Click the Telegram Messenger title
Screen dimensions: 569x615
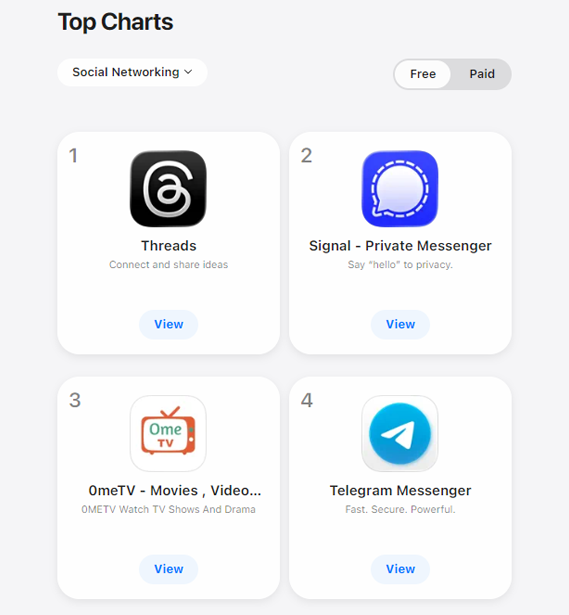click(x=400, y=491)
